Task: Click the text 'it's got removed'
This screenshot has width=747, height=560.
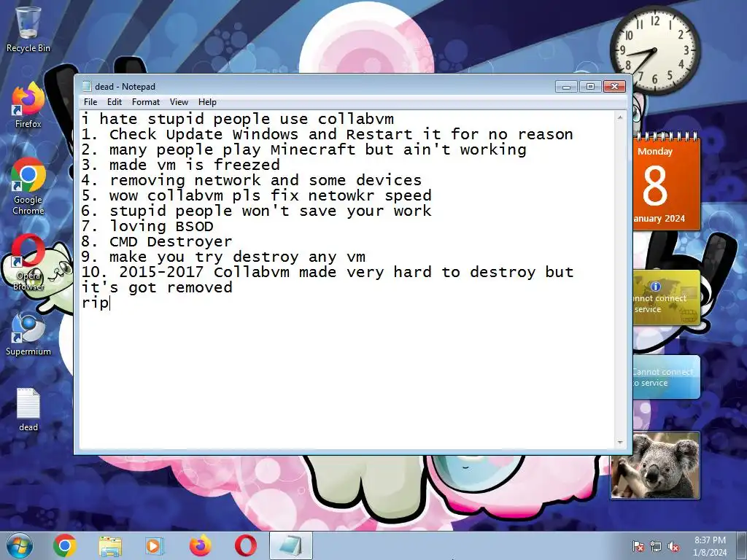Action: click(157, 287)
